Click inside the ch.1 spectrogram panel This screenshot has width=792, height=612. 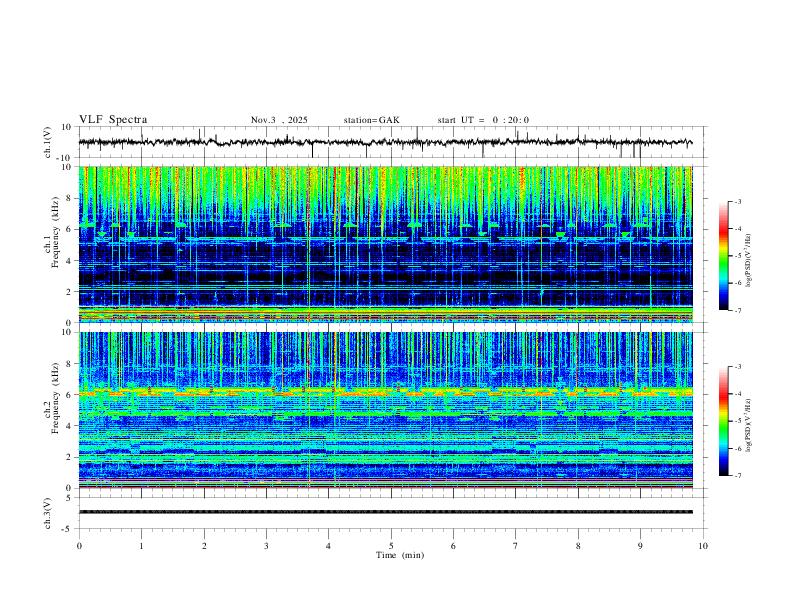pyautogui.click(x=385, y=244)
